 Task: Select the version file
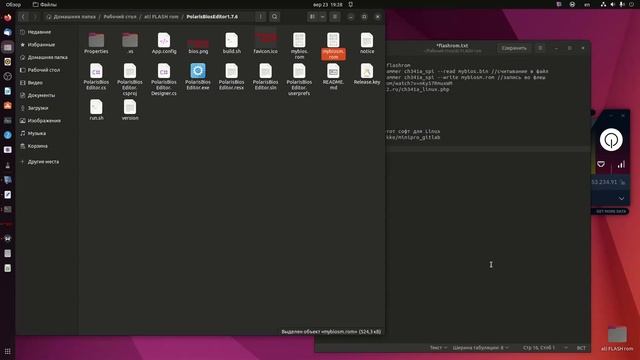tap(130, 109)
